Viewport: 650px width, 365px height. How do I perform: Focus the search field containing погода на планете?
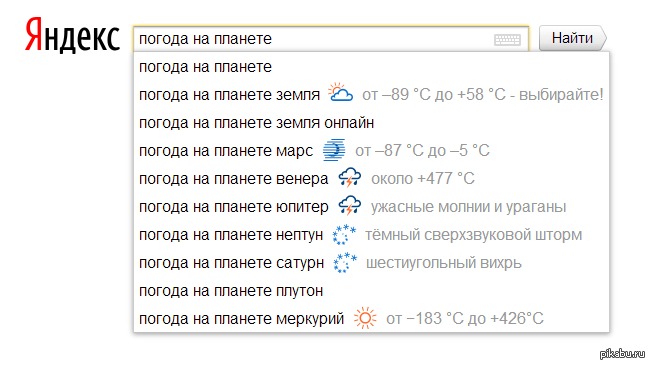tap(331, 39)
